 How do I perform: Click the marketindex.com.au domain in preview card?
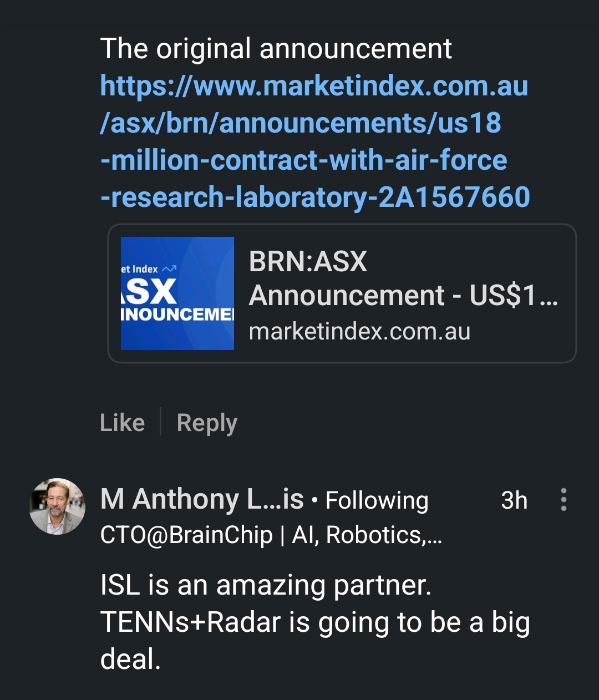point(359,331)
